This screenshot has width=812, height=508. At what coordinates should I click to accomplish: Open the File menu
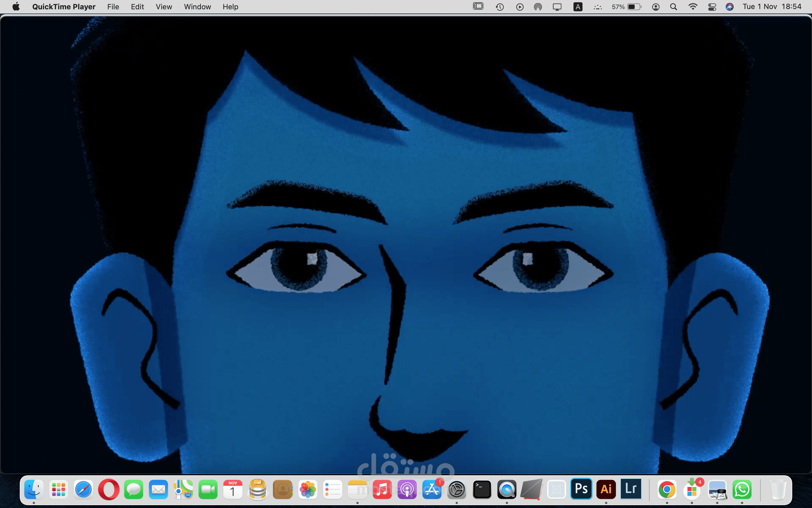(113, 7)
